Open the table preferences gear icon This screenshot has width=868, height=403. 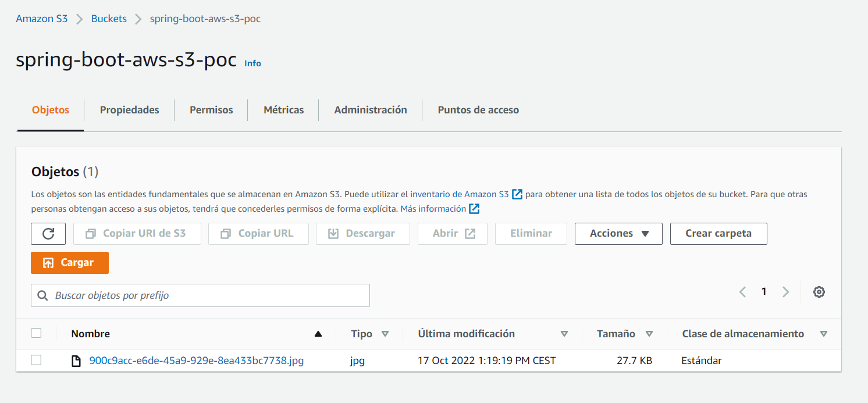click(x=819, y=292)
